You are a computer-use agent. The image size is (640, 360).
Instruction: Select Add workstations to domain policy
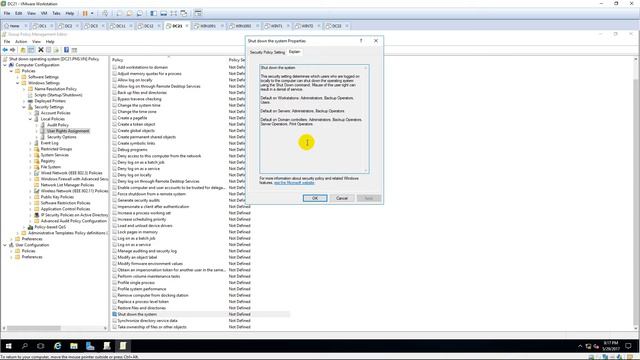142,67
